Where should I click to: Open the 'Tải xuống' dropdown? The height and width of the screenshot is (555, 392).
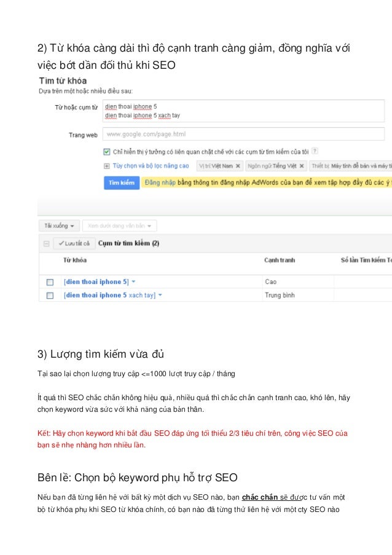59,226
